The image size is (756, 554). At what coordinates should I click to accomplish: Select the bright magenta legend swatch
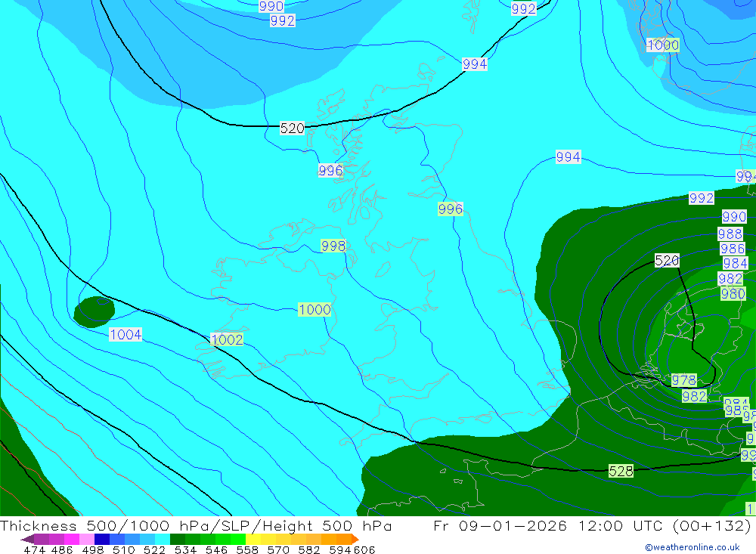72,539
